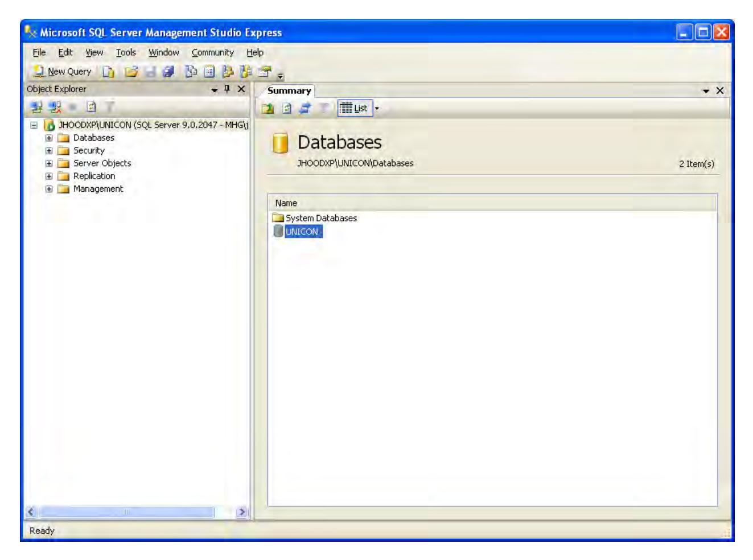This screenshot has width=753, height=560.
Task: Click the Database Engine Query icon
Action: [108, 72]
